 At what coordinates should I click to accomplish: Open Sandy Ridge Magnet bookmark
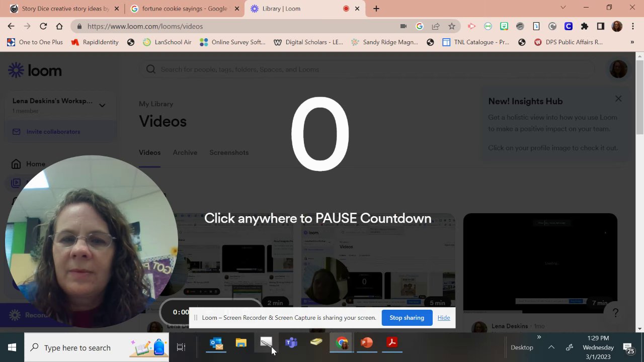pos(385,42)
